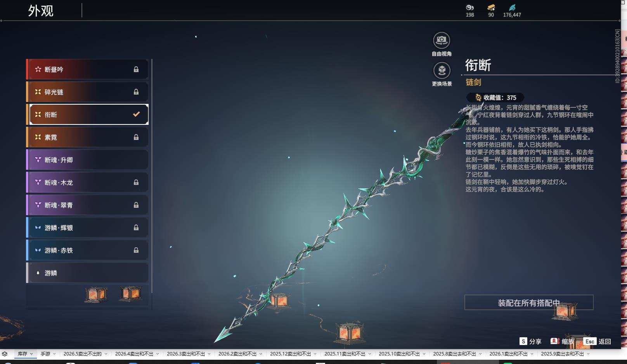
Task: Click the S key share icon
Action: (x=523, y=341)
